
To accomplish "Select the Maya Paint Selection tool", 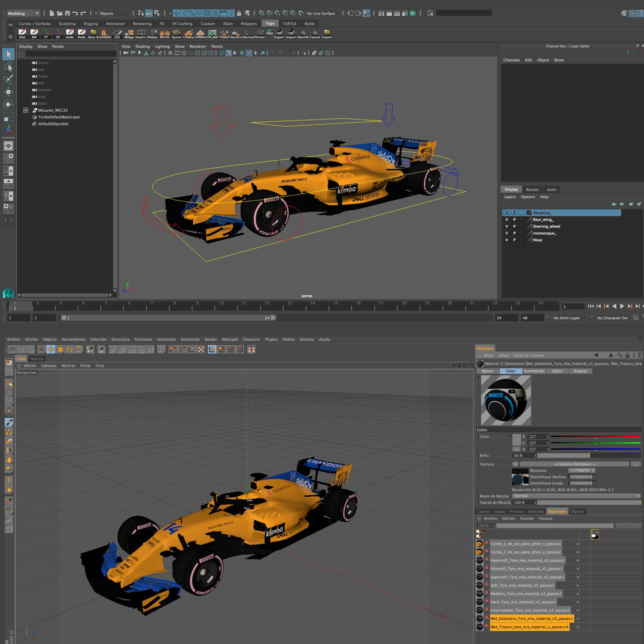I will [8, 79].
